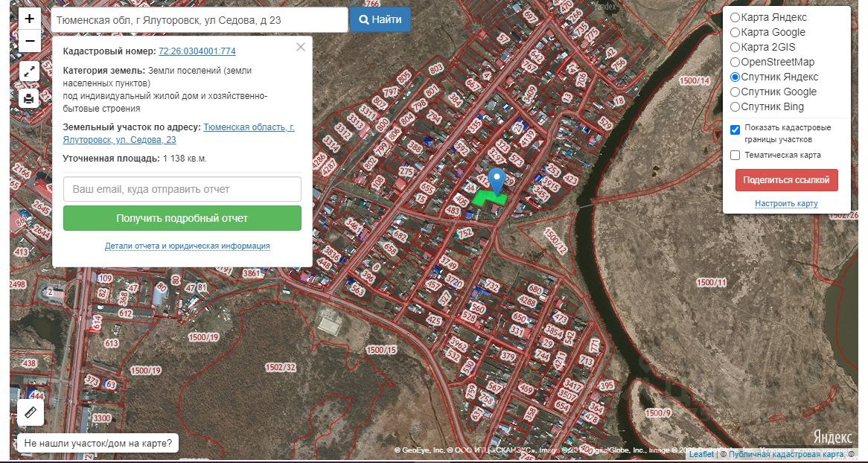Screen dimensions: 868x463
Task: Select the green highlighted land parcel
Action: tap(488, 199)
